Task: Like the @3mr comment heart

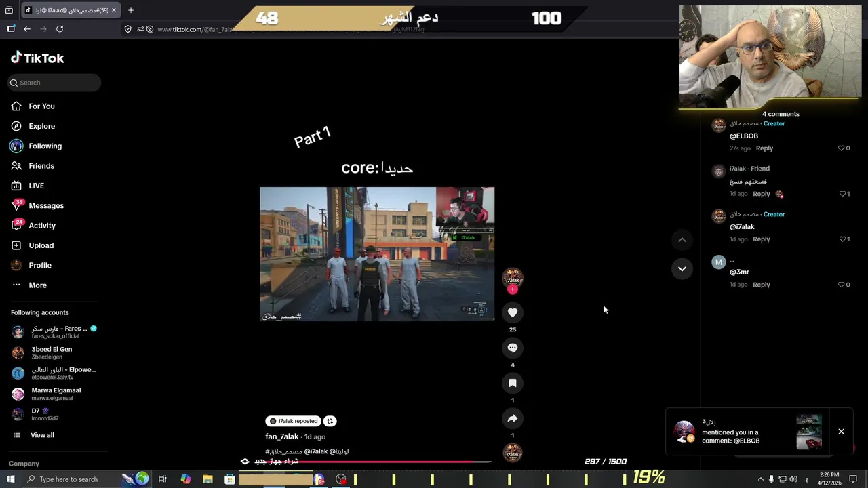Action: tap(841, 285)
